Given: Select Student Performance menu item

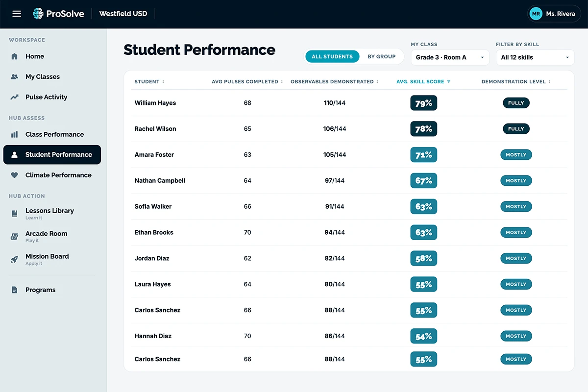Looking at the screenshot, I should 52,154.
